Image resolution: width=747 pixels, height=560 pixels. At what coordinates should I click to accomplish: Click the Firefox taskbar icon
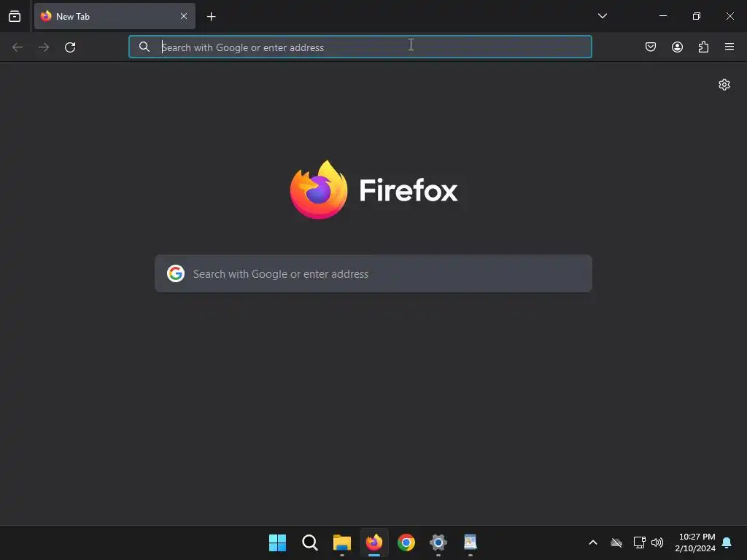(x=374, y=542)
